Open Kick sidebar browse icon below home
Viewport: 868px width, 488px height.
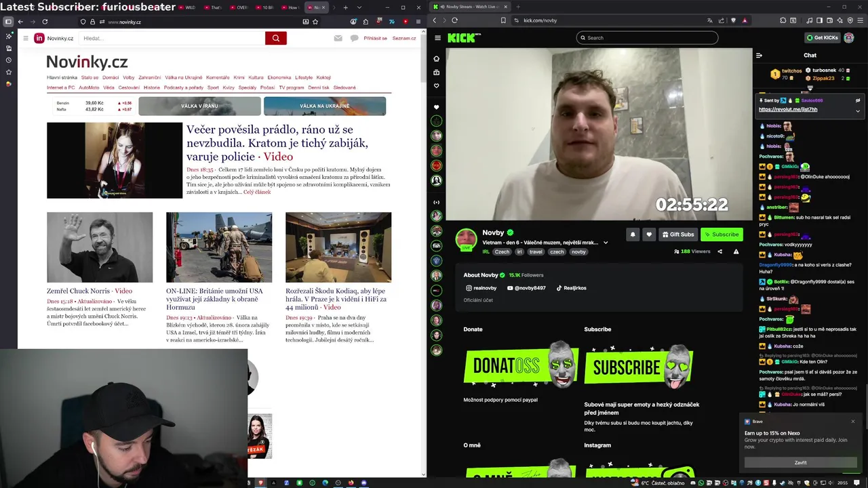(436, 72)
